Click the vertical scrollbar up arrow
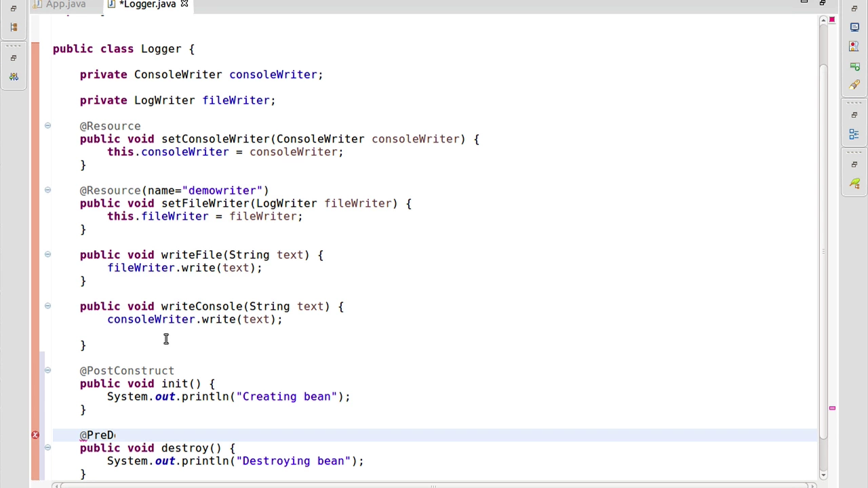The width and height of the screenshot is (868, 488). point(823,22)
